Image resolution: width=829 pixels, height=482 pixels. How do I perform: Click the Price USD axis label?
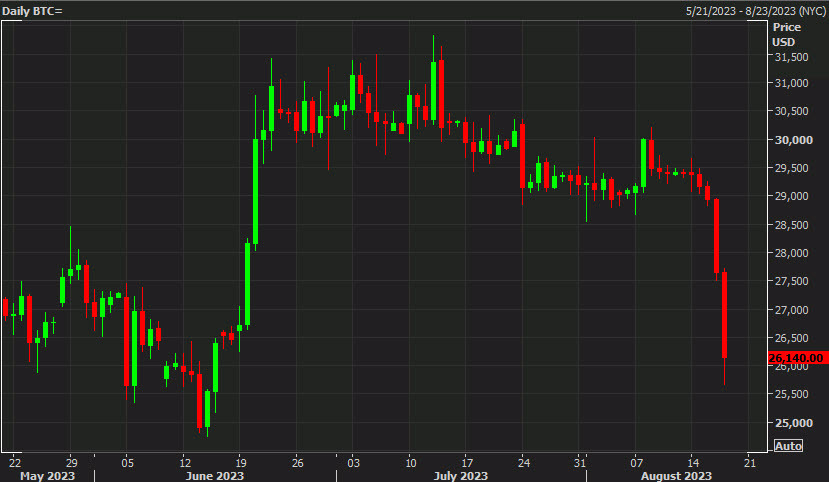787,34
